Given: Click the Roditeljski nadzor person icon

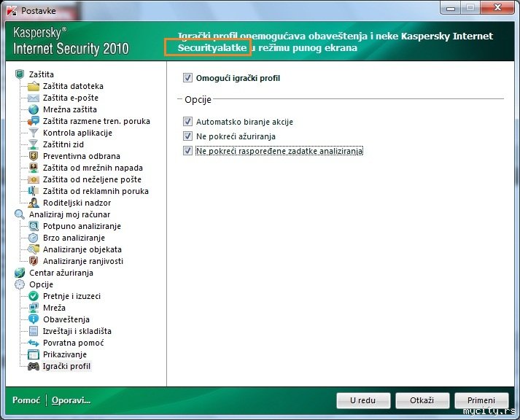Looking at the screenshot, I should pos(34,203).
